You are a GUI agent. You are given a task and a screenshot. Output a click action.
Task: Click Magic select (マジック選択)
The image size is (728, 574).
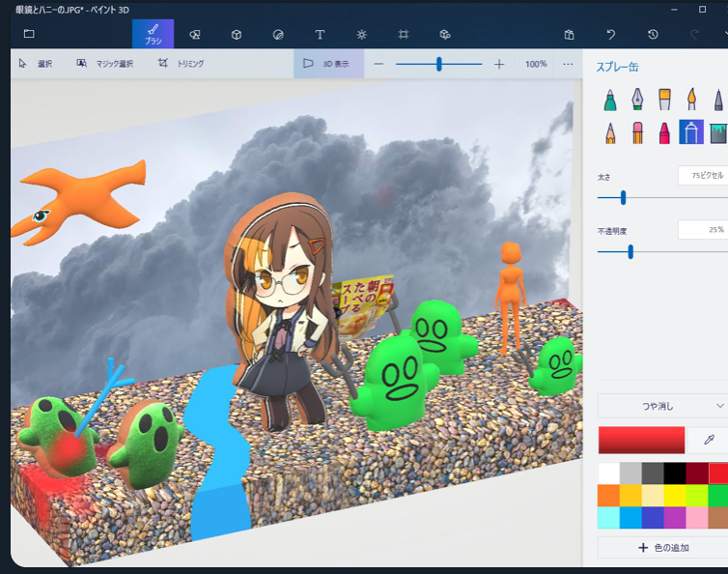point(105,64)
